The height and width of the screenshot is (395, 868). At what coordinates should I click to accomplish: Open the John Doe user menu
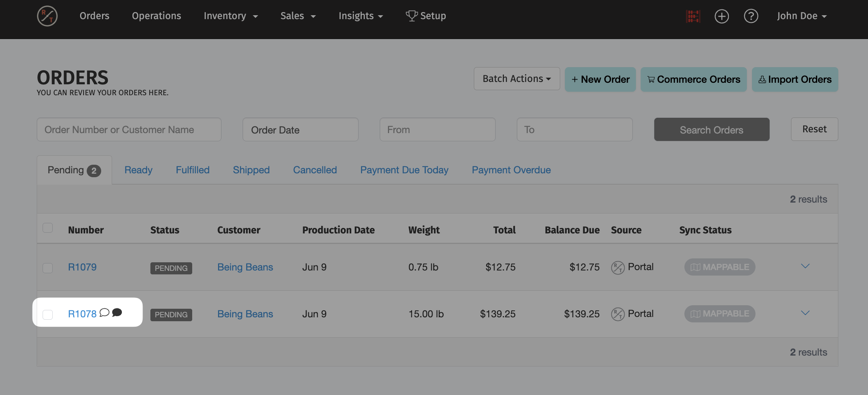(x=802, y=16)
